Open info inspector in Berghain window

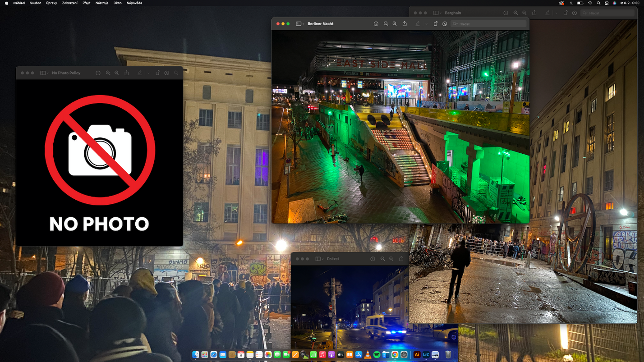click(x=506, y=13)
